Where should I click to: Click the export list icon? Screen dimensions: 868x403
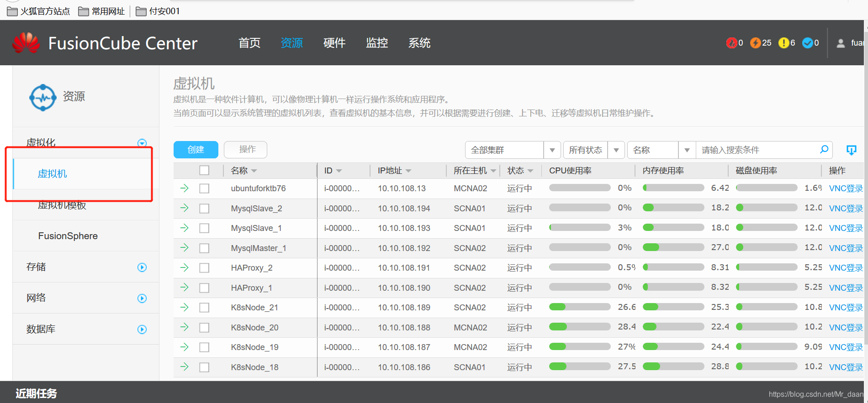point(851,150)
